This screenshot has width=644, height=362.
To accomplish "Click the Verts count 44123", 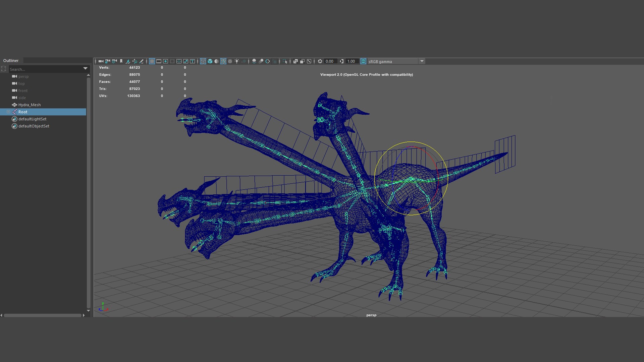I will point(135,67).
